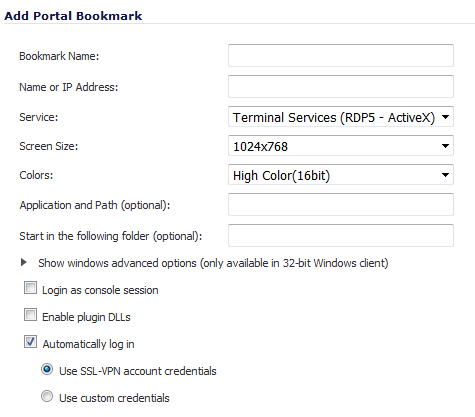Click the Bookmark Name input field
The width and height of the screenshot is (475, 417).
tap(341, 55)
